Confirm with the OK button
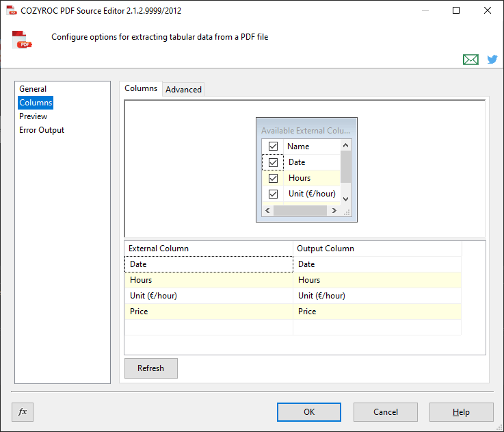 pos(308,411)
